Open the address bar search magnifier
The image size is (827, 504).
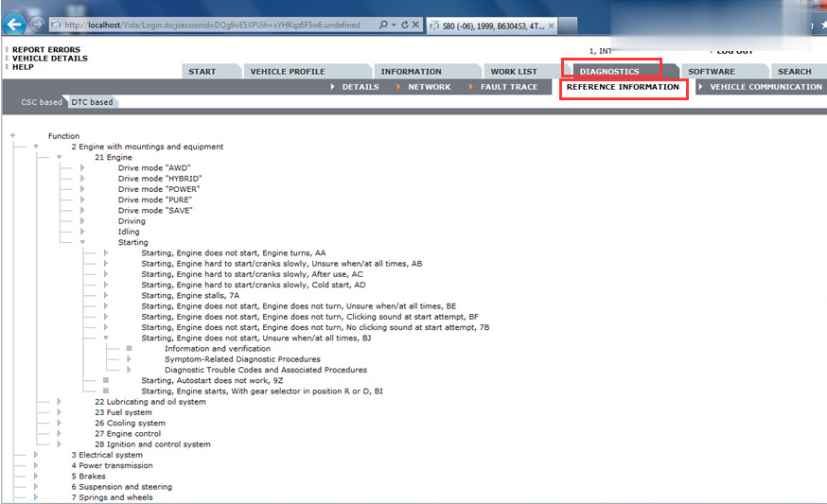pos(383,25)
